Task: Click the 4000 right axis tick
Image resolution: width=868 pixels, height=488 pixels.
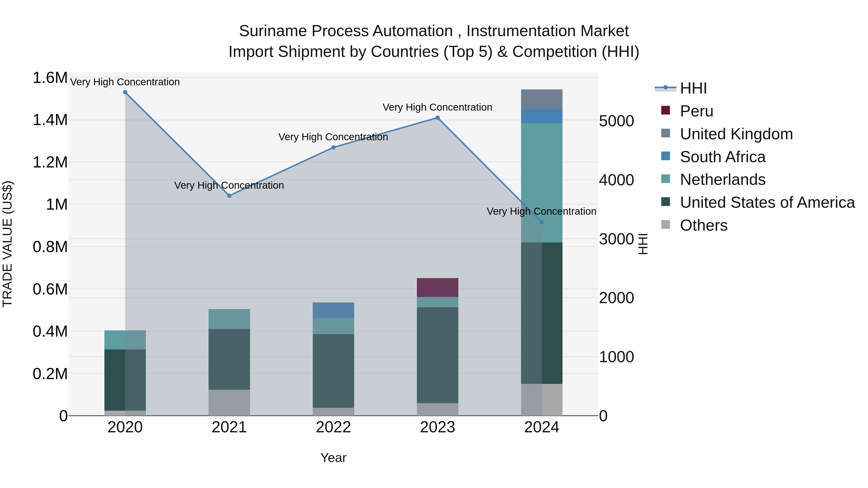Action: pyautogui.click(x=616, y=180)
